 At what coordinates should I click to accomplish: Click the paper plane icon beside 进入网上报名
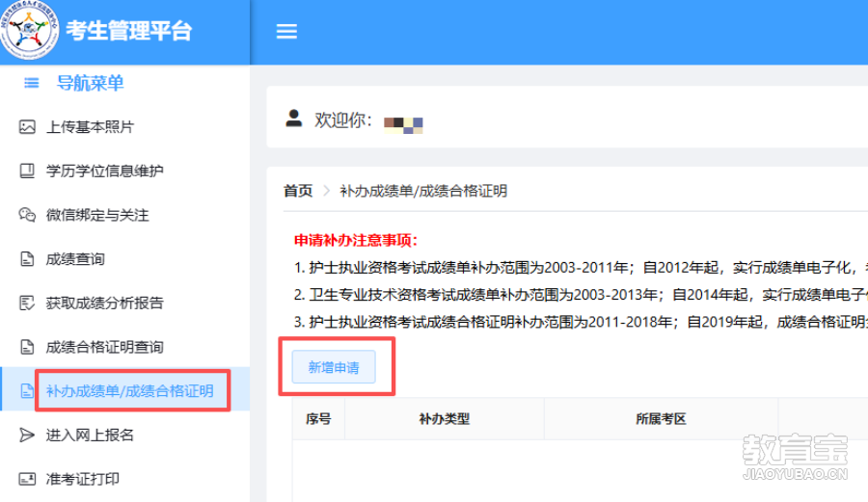[27, 436]
